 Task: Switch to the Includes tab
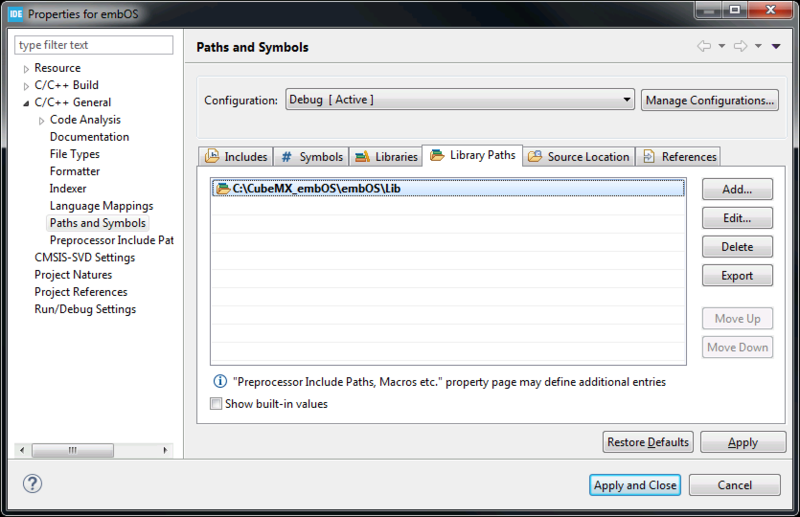tap(236, 156)
